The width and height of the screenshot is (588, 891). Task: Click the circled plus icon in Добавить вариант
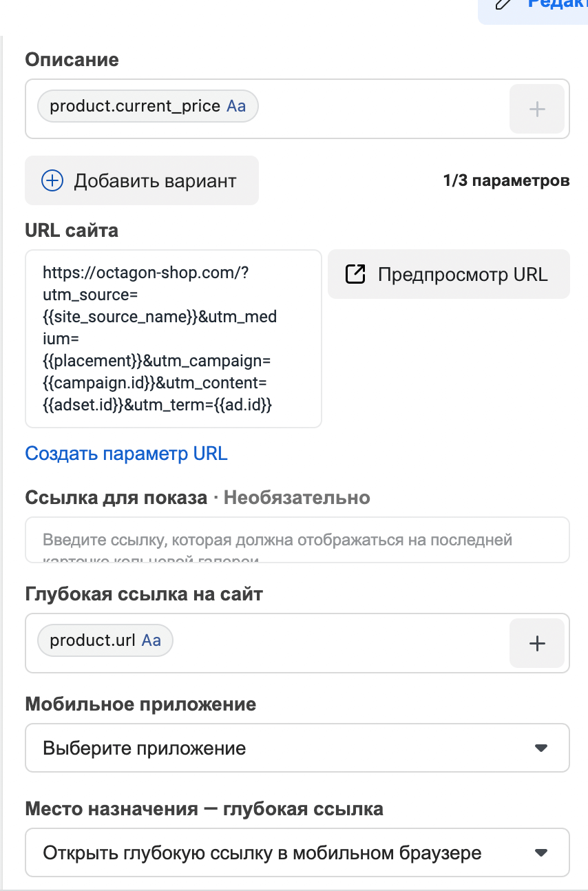(x=52, y=180)
